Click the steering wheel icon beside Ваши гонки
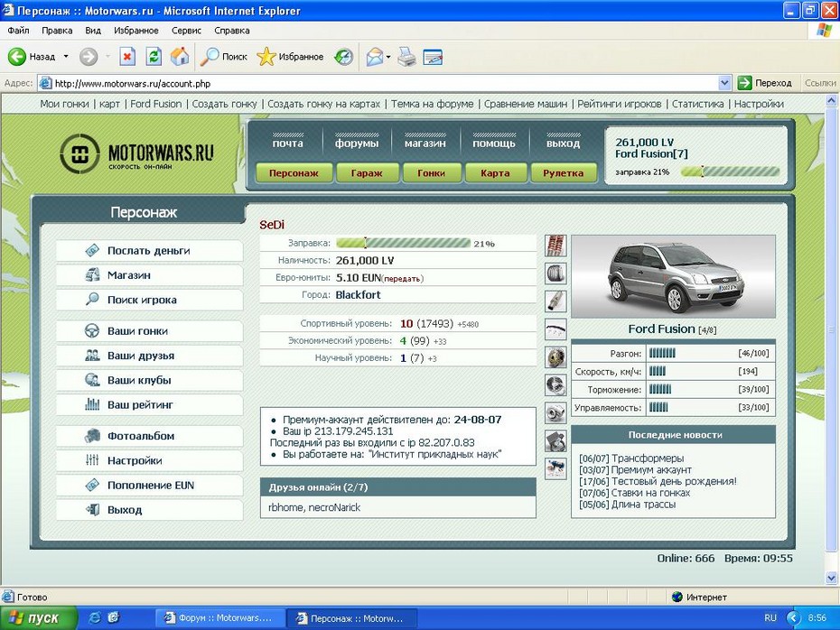This screenshot has width=840, height=630. [x=92, y=330]
